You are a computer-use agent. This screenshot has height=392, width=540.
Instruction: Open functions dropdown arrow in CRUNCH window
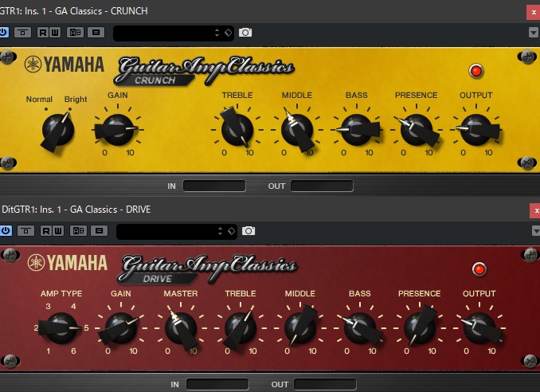(534, 33)
